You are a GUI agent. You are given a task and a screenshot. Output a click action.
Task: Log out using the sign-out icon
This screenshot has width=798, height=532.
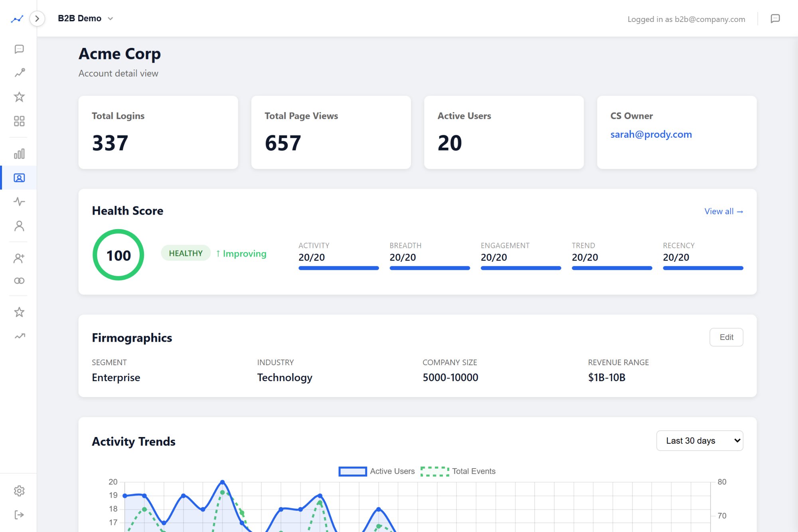(x=19, y=514)
